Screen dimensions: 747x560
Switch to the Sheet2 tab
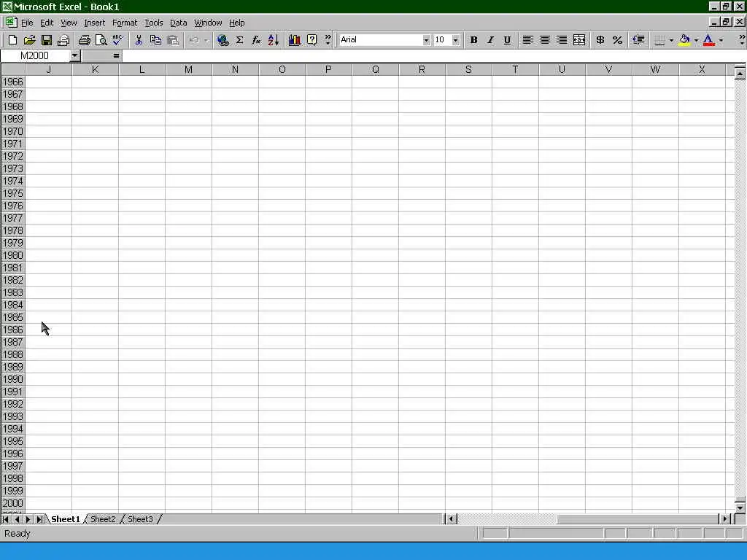[103, 519]
